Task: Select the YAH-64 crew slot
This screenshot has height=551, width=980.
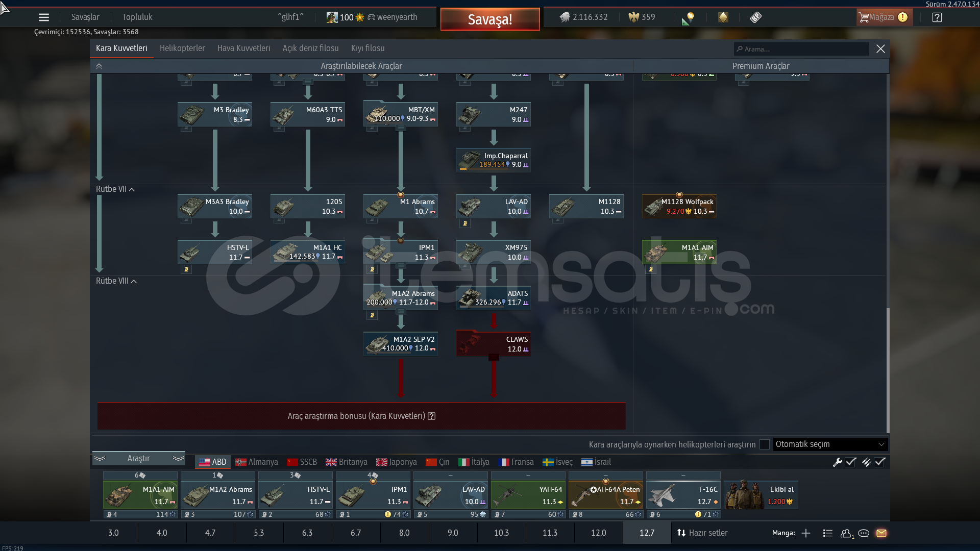Action: (x=528, y=495)
